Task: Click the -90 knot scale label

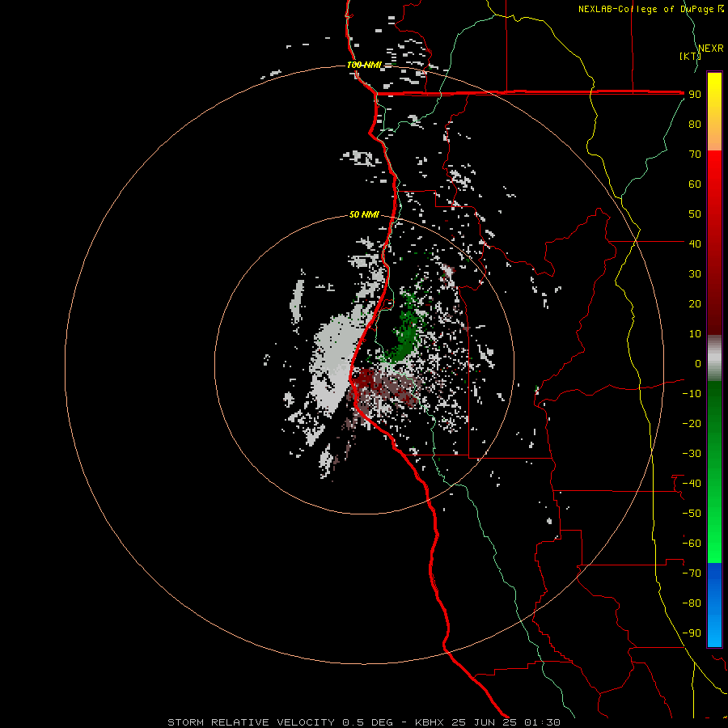Action: [692, 633]
